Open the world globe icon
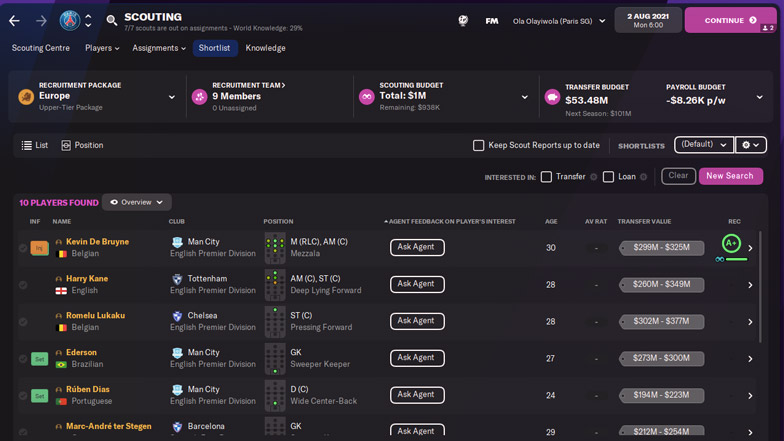This screenshot has width=784, height=441. (x=463, y=20)
